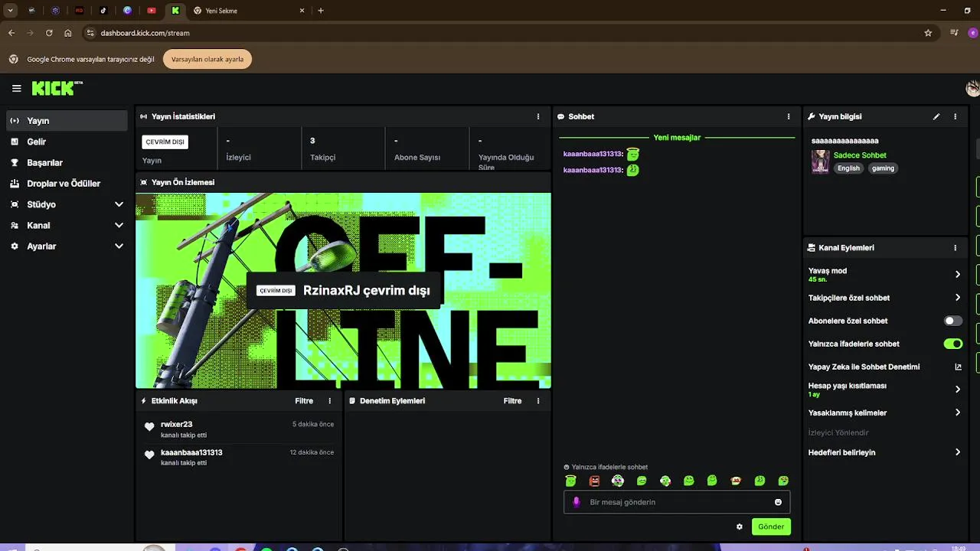Screen dimensions: 980x551
Task: Reload the page
Action: (x=49, y=33)
